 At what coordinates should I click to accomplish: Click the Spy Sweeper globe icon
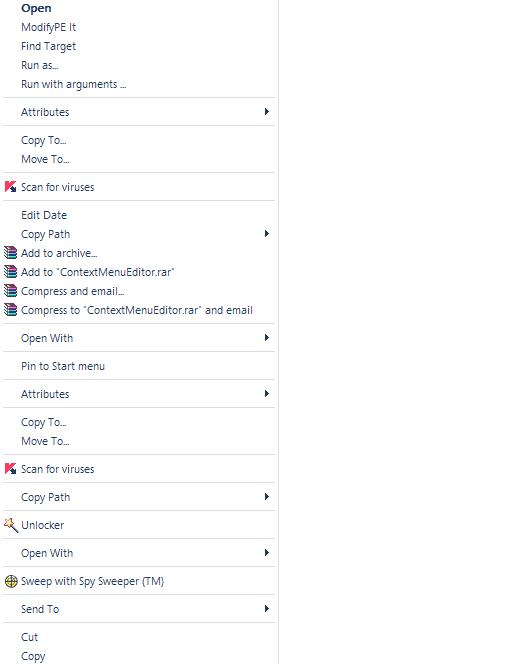11,581
